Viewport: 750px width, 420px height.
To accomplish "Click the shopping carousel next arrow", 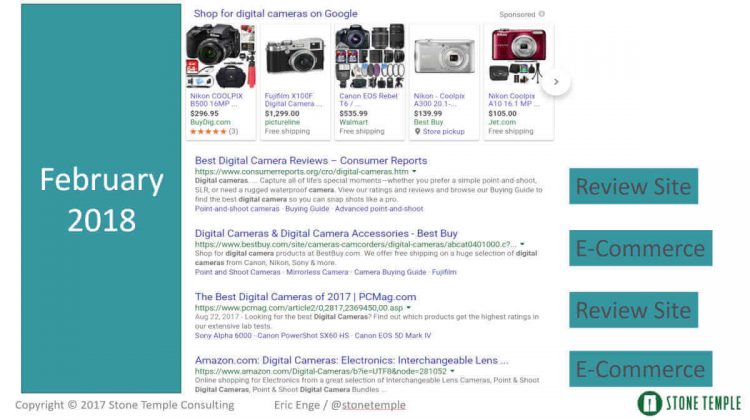I will (556, 82).
